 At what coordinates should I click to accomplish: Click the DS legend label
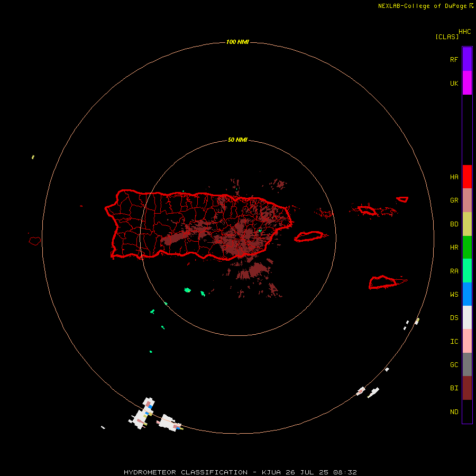pos(454,318)
